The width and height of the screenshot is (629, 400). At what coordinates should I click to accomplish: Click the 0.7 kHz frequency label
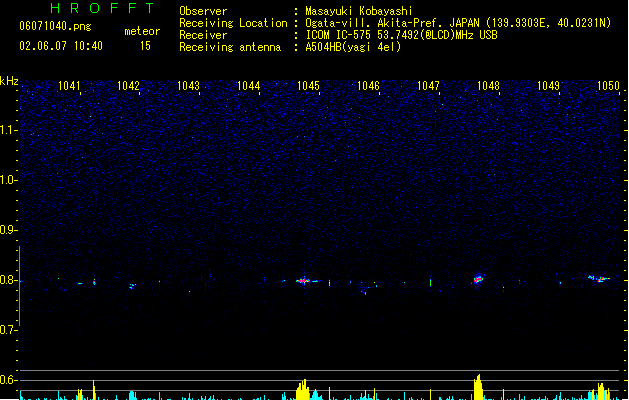click(x=8, y=330)
